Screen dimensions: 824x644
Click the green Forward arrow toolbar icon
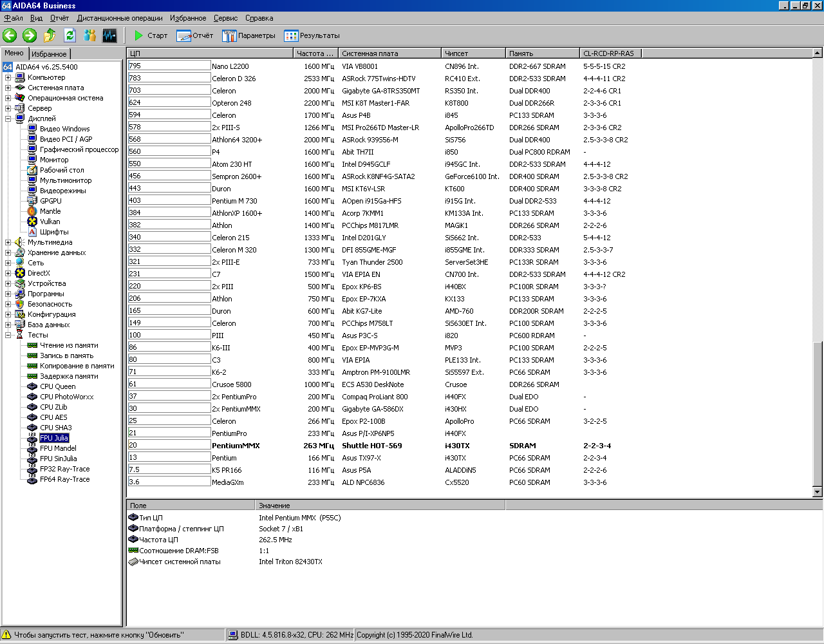tap(30, 35)
